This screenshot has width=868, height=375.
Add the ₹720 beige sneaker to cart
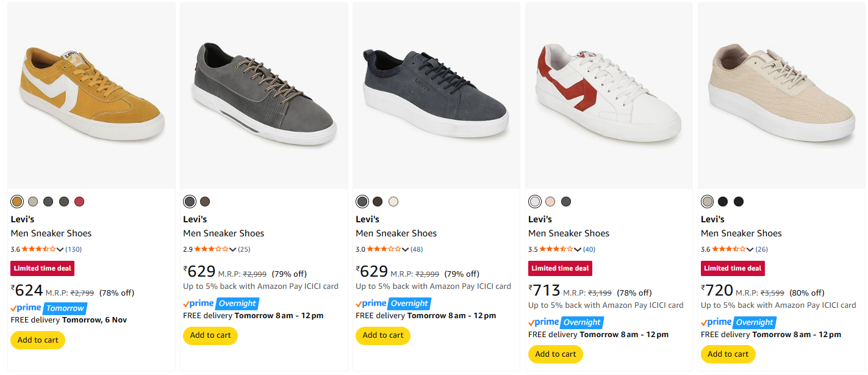coord(728,354)
